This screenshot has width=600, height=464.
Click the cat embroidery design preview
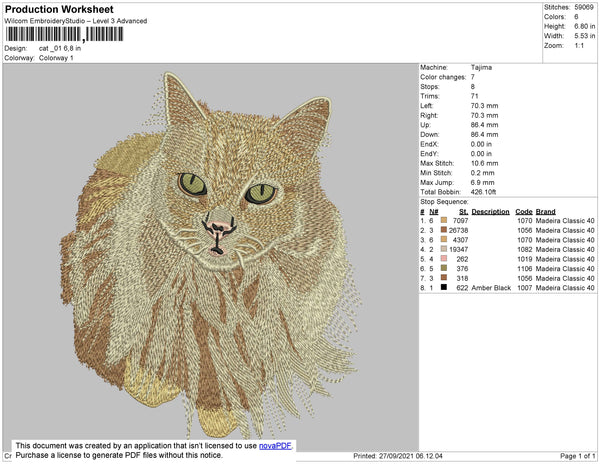(210, 257)
